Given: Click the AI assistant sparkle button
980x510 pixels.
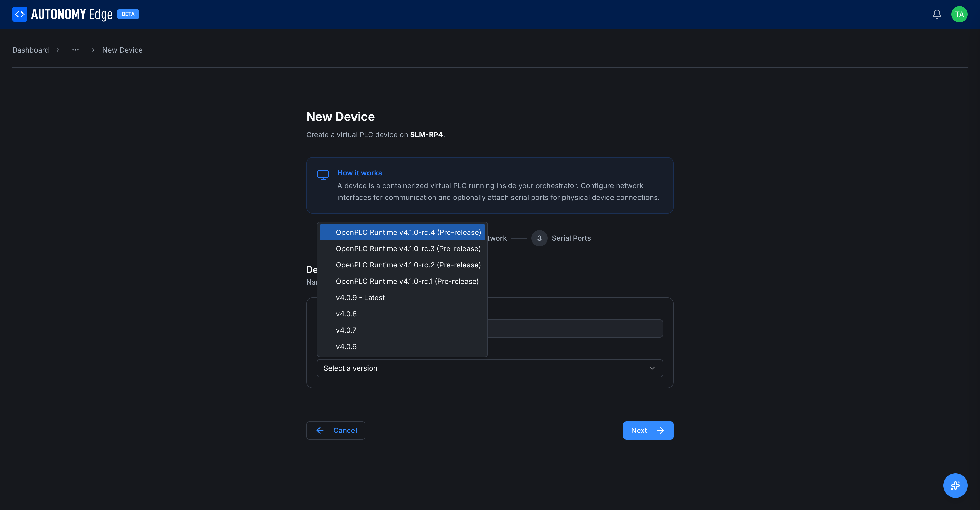Looking at the screenshot, I should (955, 485).
